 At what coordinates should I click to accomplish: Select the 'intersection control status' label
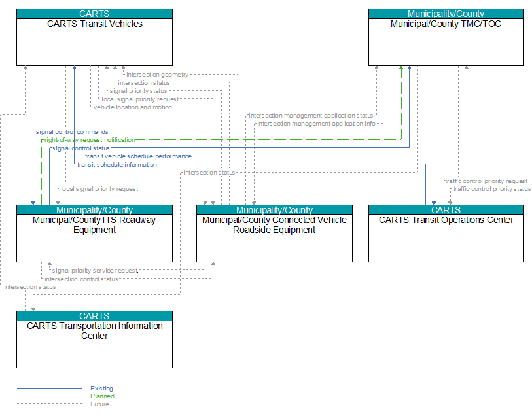coord(81,279)
